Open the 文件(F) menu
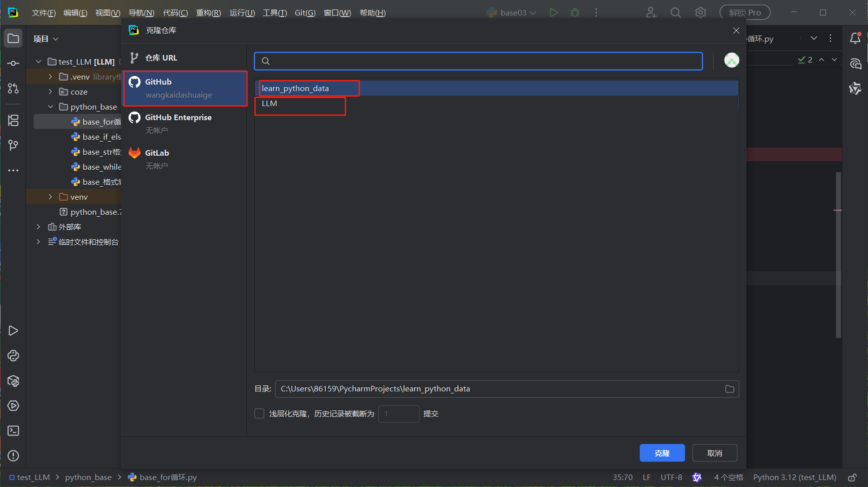The height and width of the screenshot is (487, 868). click(x=44, y=13)
